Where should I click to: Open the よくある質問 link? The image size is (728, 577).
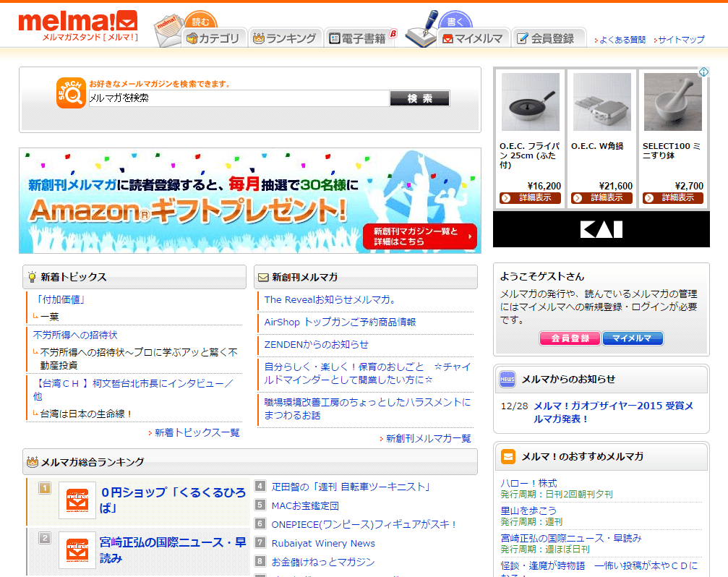(x=622, y=40)
